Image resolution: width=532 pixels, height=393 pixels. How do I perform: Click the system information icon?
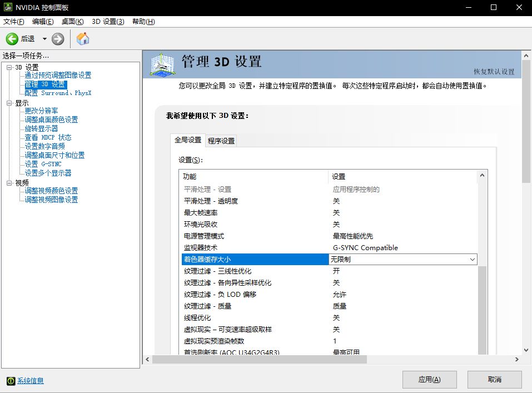11,381
